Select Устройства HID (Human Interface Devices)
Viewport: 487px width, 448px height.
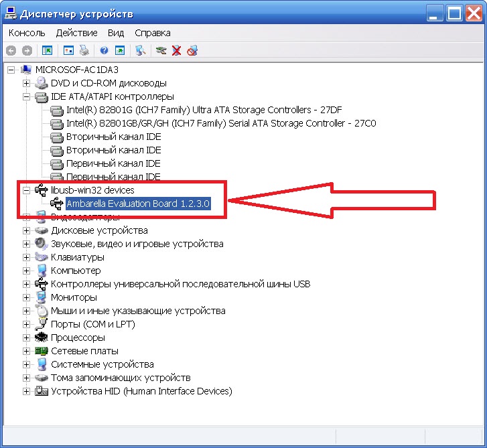tap(141, 391)
